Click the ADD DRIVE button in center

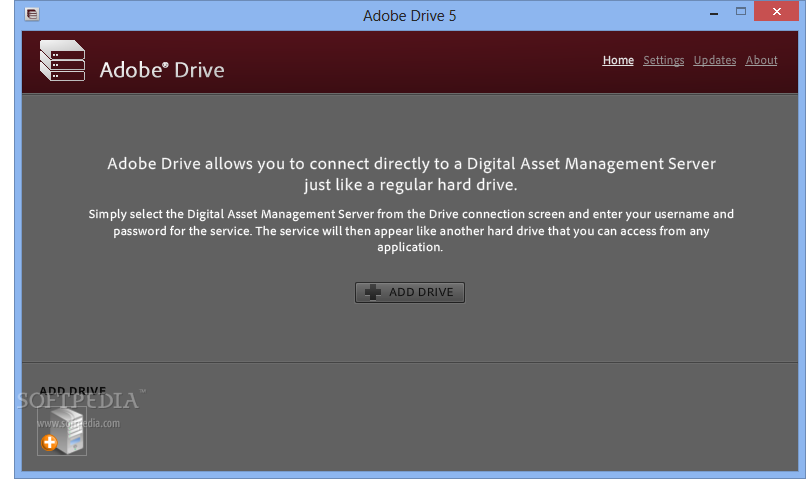(x=410, y=292)
